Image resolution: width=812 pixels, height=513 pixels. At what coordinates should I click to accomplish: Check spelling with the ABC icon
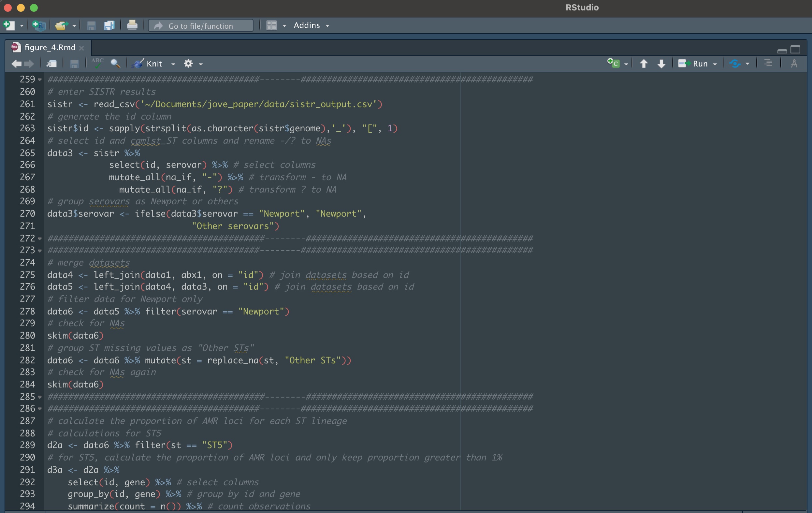point(97,64)
